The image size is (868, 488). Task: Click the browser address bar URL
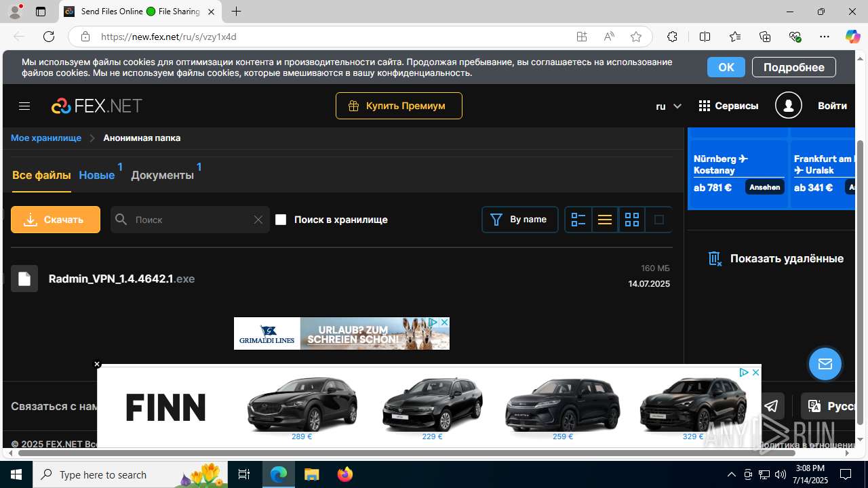coord(169,37)
